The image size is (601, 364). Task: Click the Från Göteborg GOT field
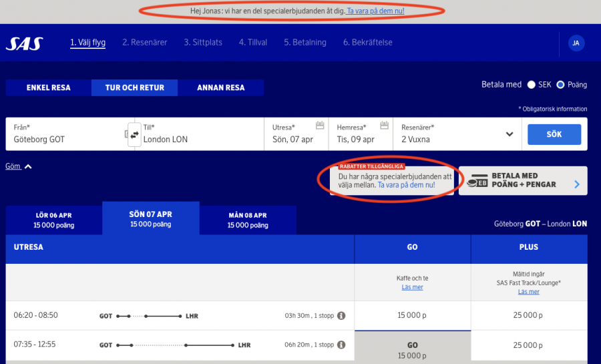[x=67, y=134]
